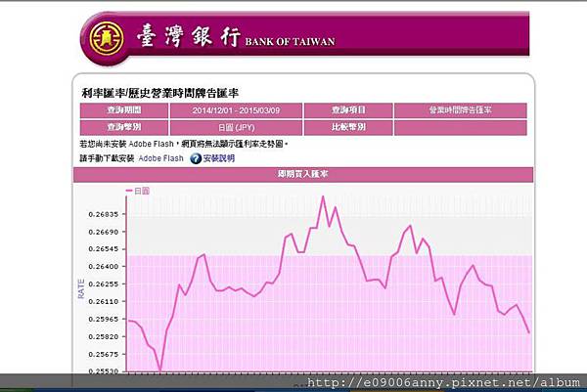Click the 0.26110 axis value

pyautogui.click(x=104, y=301)
